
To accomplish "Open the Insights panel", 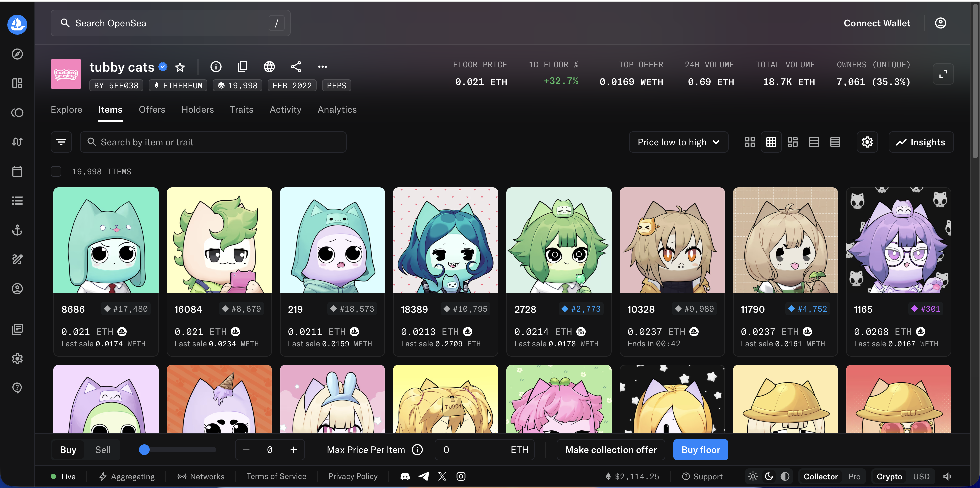I will click(x=921, y=142).
